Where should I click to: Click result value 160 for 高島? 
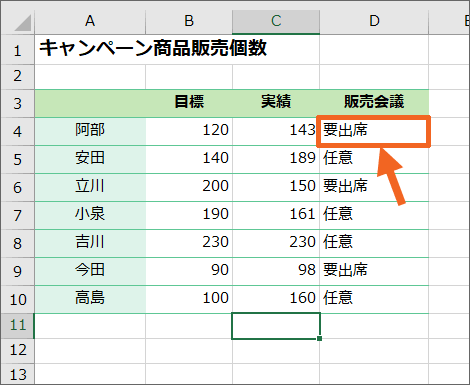click(x=276, y=299)
